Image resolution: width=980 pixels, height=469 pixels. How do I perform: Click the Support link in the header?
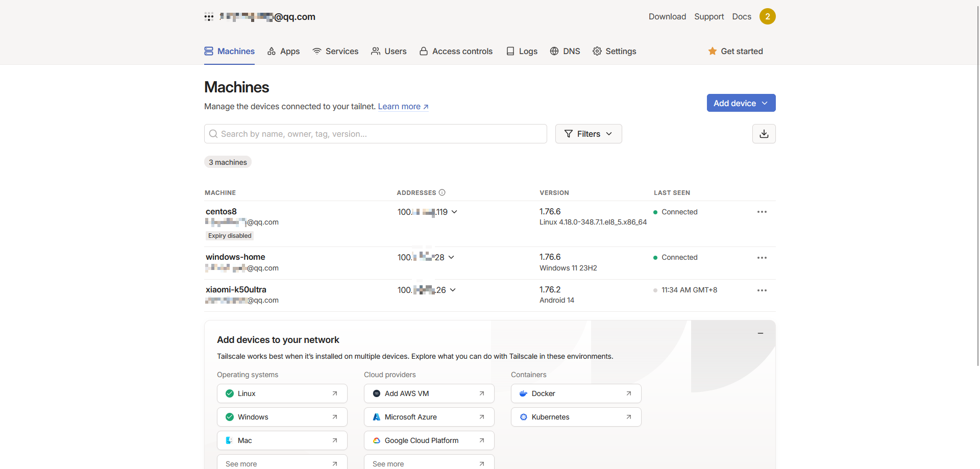[709, 16]
